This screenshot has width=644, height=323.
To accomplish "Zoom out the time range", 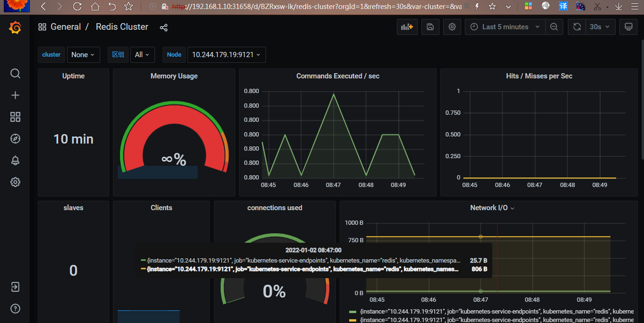I will (554, 27).
